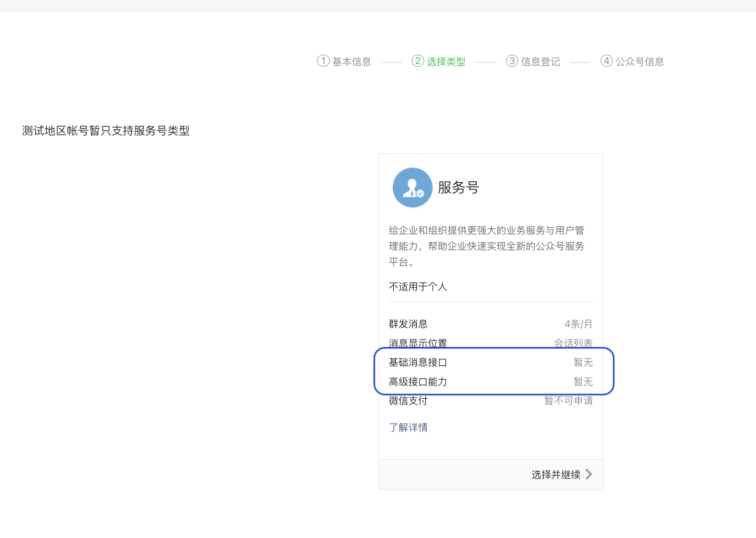Click the 服务号 blue avatar icon

point(413,188)
